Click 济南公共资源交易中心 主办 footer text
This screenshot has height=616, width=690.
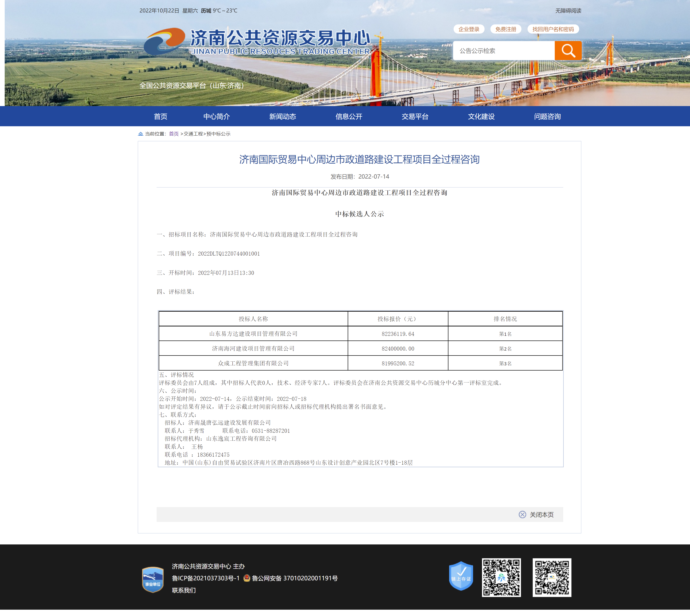pos(208,566)
